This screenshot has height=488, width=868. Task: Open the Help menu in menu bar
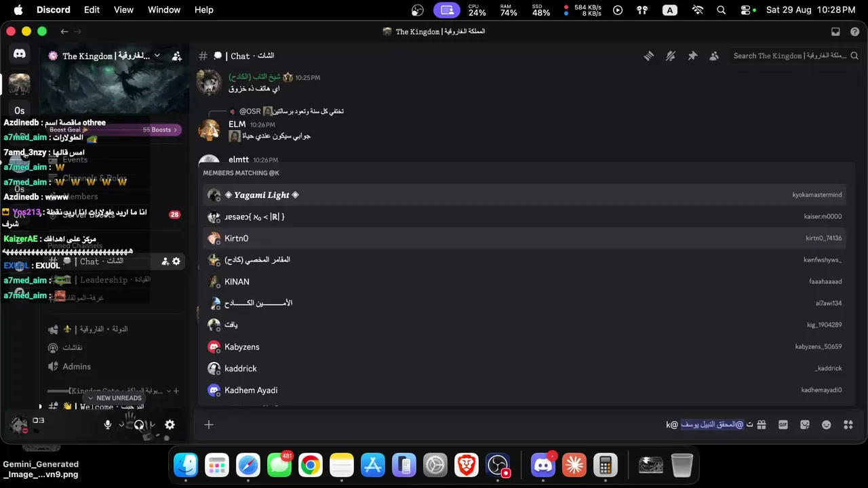pos(204,9)
